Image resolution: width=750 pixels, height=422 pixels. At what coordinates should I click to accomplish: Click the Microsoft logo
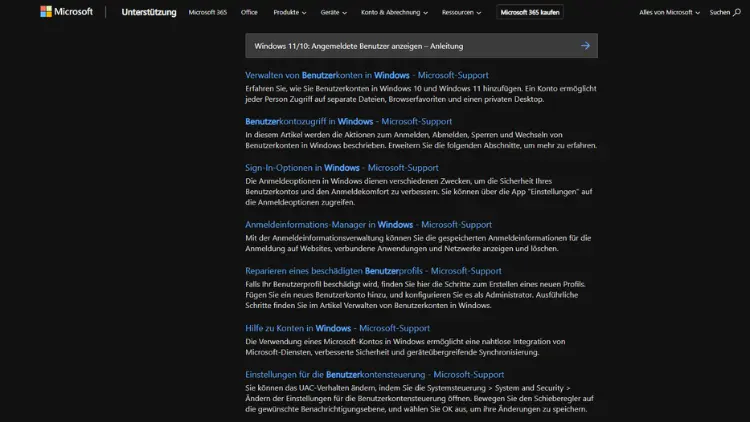[x=66, y=11]
